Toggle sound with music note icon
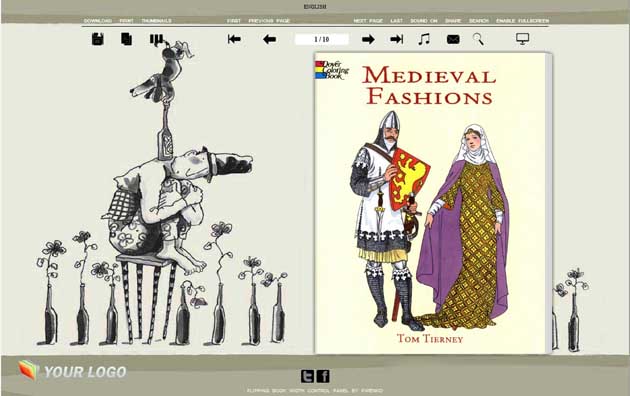 [424, 39]
